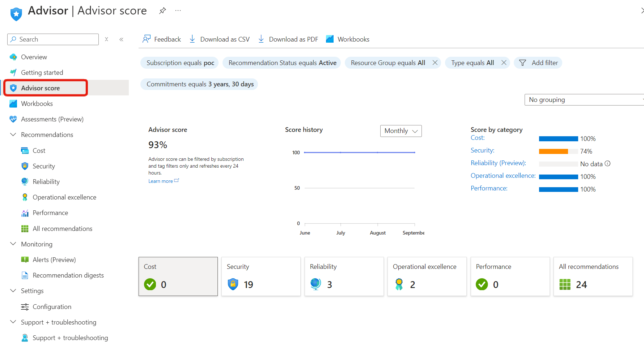Remove the Resource Group equals All filter
Image resolution: width=644 pixels, height=348 pixels.
(x=435, y=63)
